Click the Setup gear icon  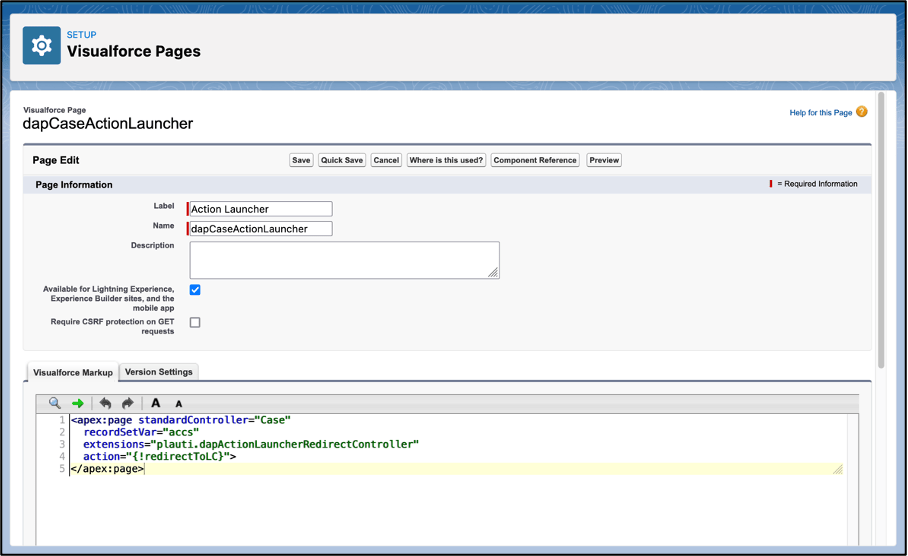(x=42, y=45)
